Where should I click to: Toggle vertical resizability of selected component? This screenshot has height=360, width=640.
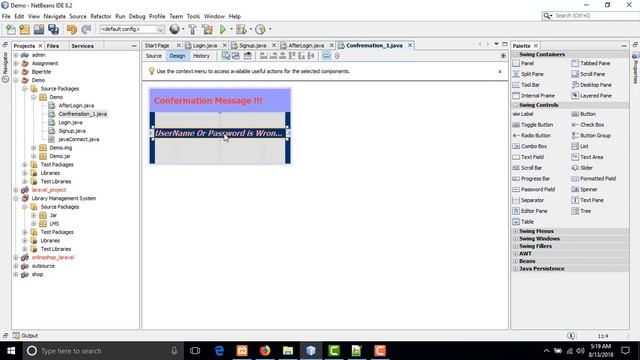(337, 56)
